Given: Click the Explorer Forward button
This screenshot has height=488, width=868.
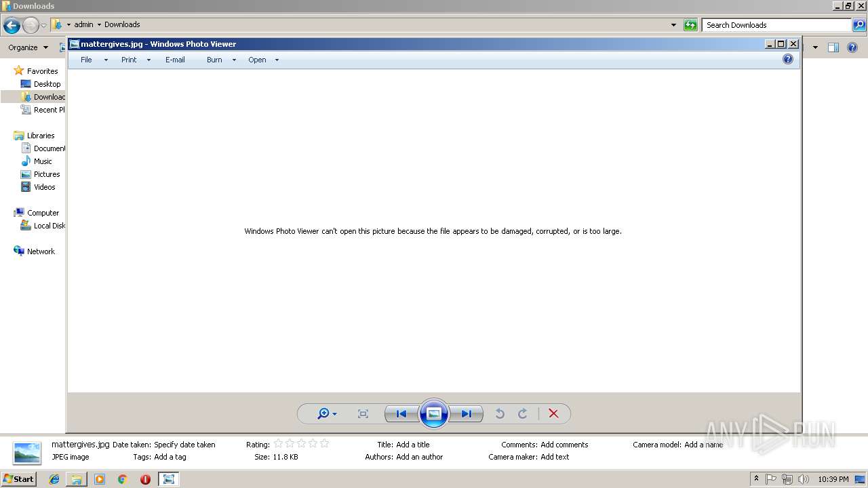Looking at the screenshot, I should [31, 26].
